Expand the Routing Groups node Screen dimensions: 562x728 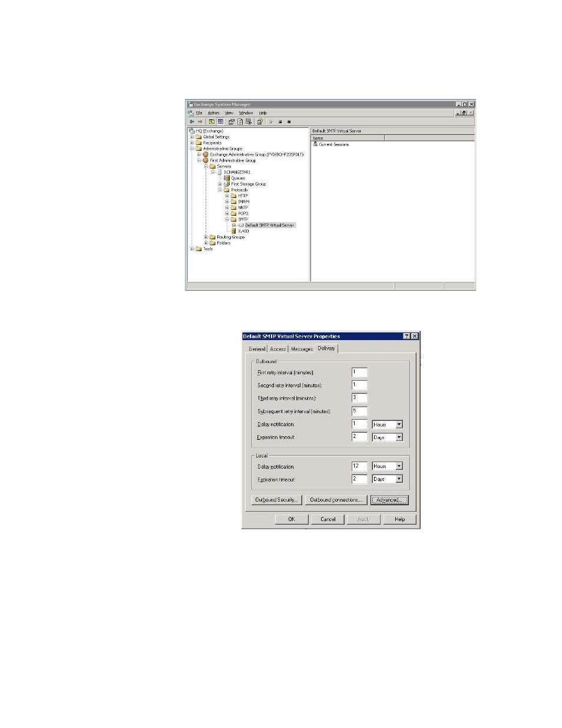tap(206, 237)
